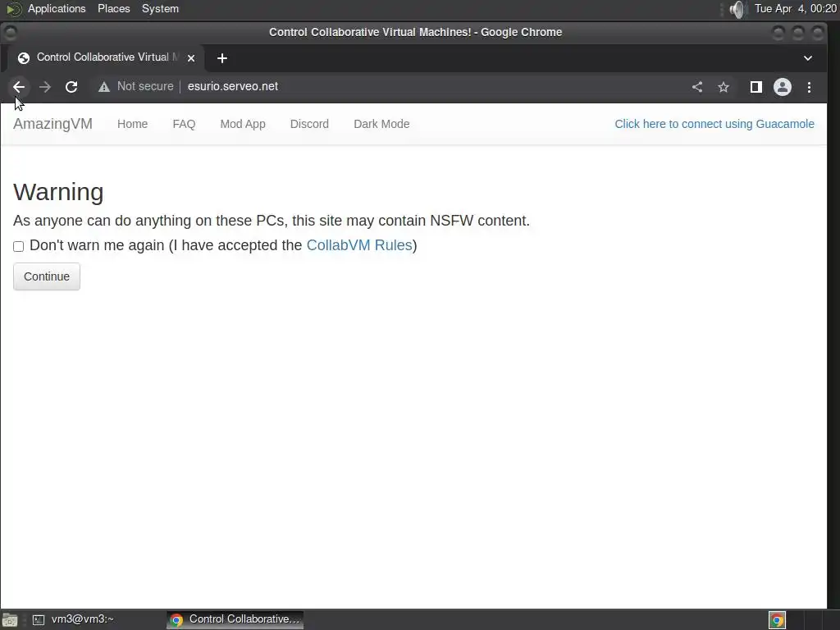Select the Control Collaborative Virtual Machines tab
The image size is (840, 630).
[x=104, y=58]
